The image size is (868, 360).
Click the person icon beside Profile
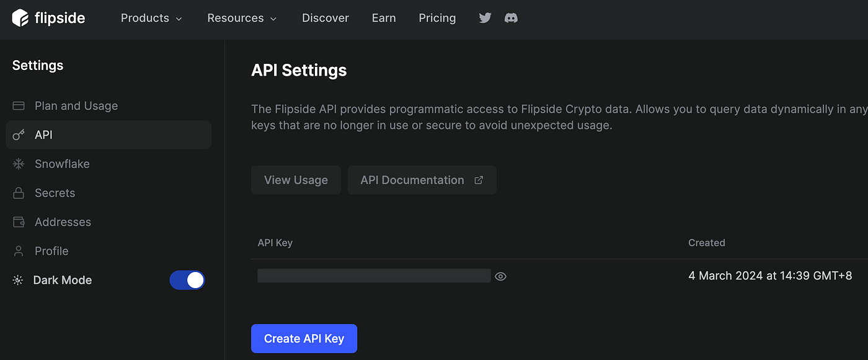pyautogui.click(x=19, y=251)
